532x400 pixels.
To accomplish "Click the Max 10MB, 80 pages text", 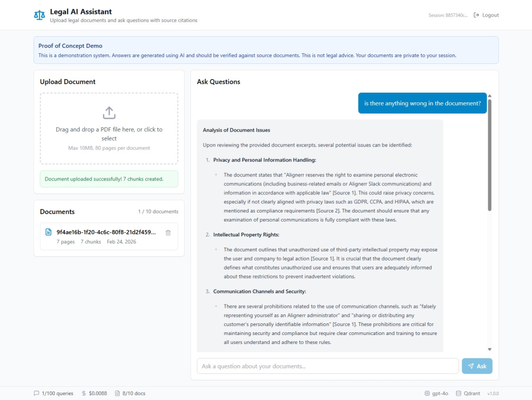I will [x=109, y=148].
